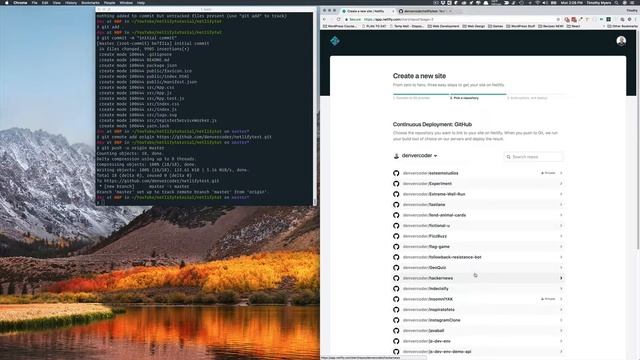
Task: Click the GitHub icon beside InstagramClone
Action: (396, 320)
